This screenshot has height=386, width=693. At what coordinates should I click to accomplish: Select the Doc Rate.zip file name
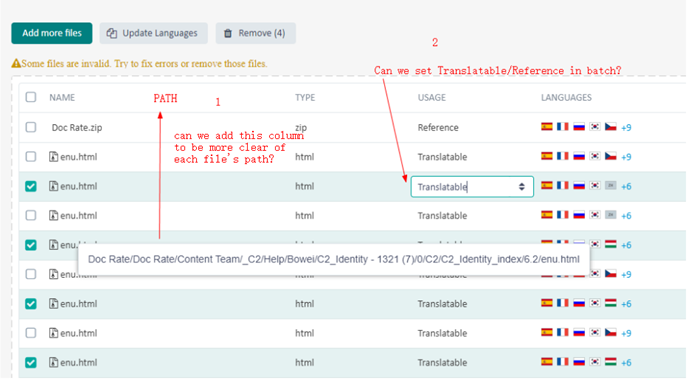[x=77, y=128]
